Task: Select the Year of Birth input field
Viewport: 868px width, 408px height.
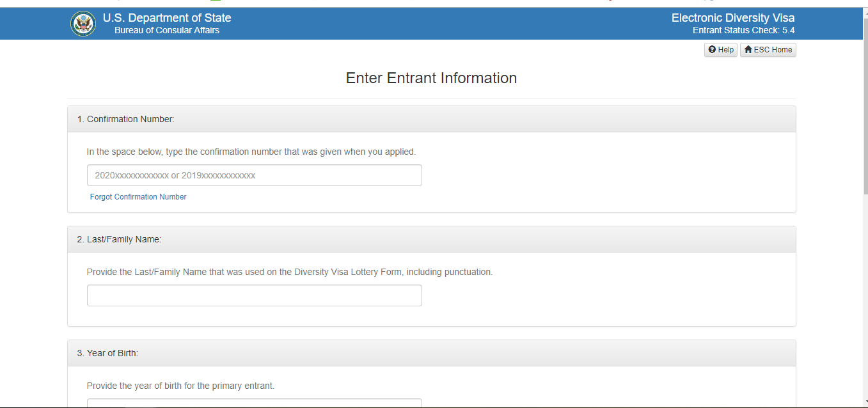Action: click(x=254, y=403)
